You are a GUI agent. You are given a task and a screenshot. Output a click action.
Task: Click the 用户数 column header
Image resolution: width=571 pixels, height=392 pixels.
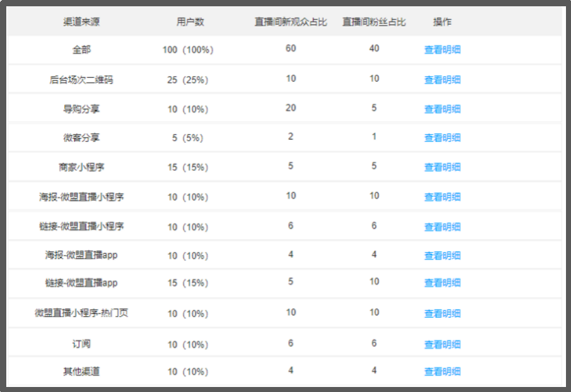click(190, 22)
